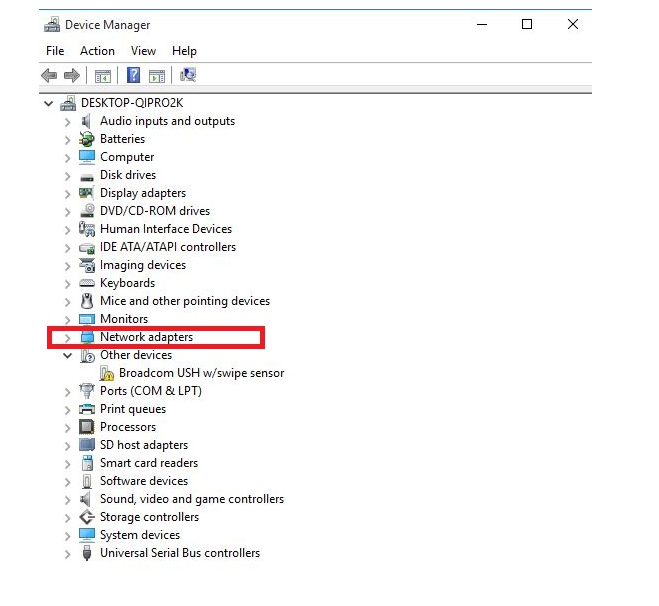659x606 pixels.
Task: Open the View menu
Action: click(143, 51)
